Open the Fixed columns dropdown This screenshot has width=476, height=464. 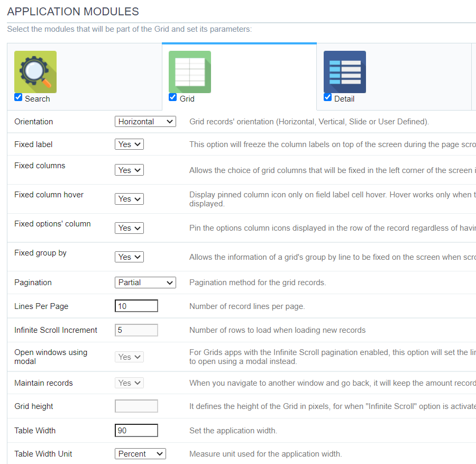point(129,169)
